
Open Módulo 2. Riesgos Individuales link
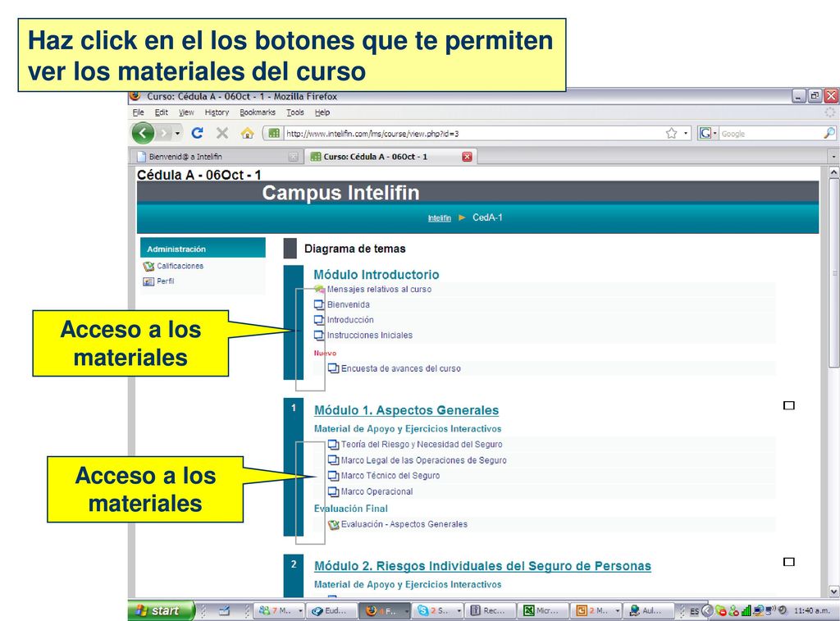pos(482,566)
